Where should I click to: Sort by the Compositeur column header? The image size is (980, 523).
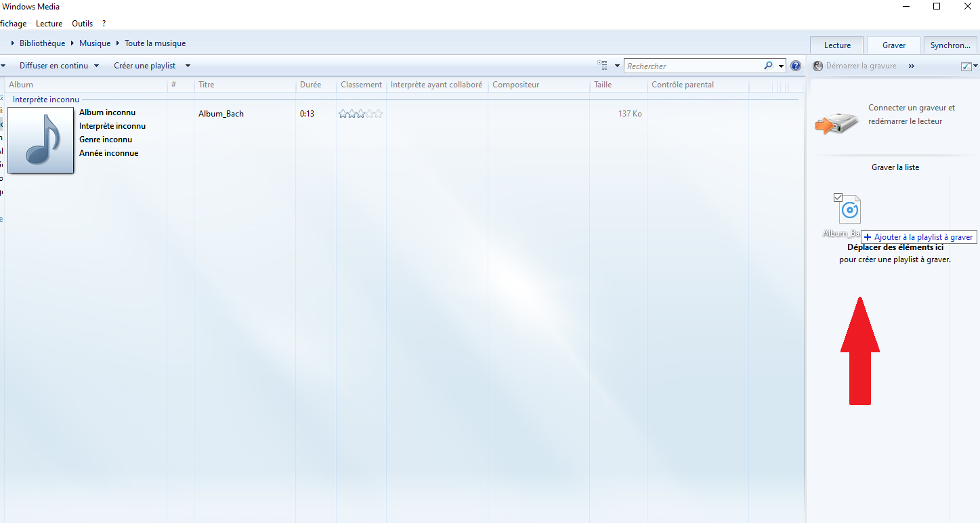point(515,85)
